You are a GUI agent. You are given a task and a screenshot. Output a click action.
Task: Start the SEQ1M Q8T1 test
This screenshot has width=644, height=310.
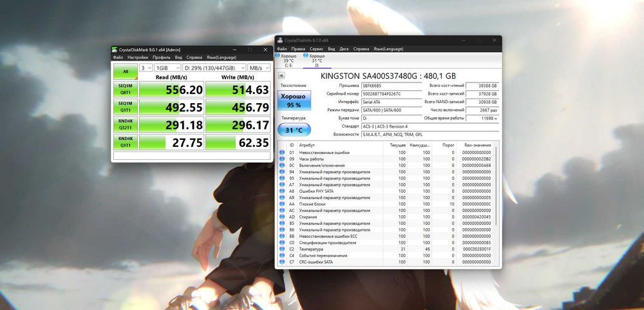(x=126, y=90)
